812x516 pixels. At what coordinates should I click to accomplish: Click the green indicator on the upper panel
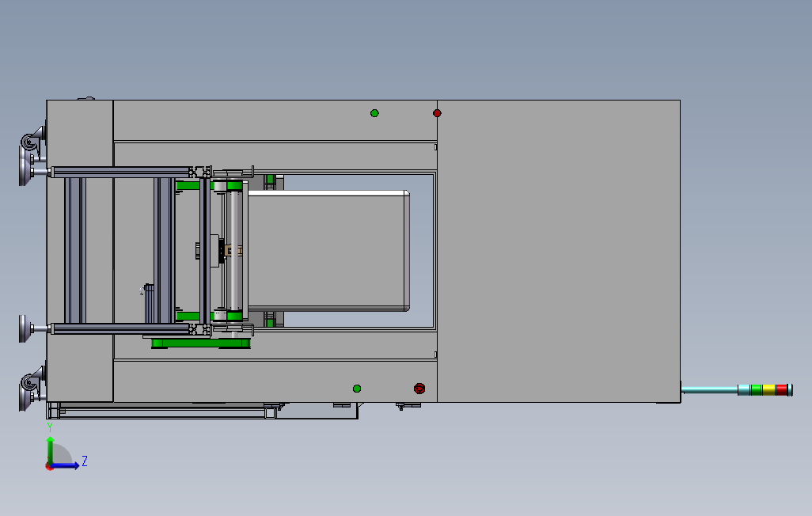coord(374,113)
